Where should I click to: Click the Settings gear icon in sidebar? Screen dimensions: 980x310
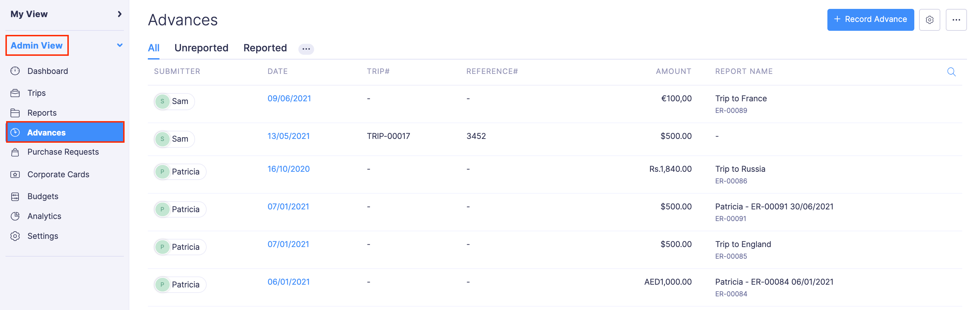pyautogui.click(x=15, y=236)
